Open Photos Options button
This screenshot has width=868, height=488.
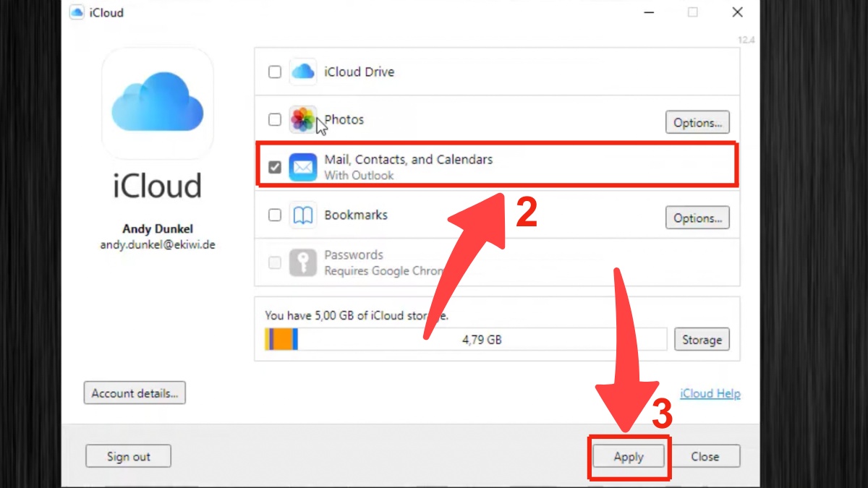697,123
